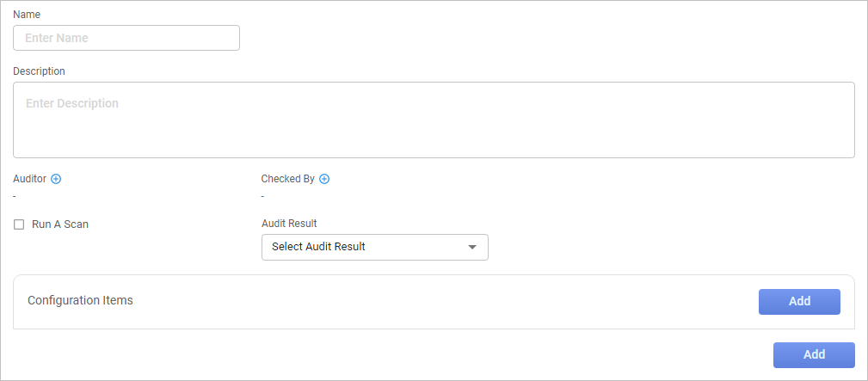Click the Audit Result label
Screen dimensions: 868x381
[x=289, y=224]
